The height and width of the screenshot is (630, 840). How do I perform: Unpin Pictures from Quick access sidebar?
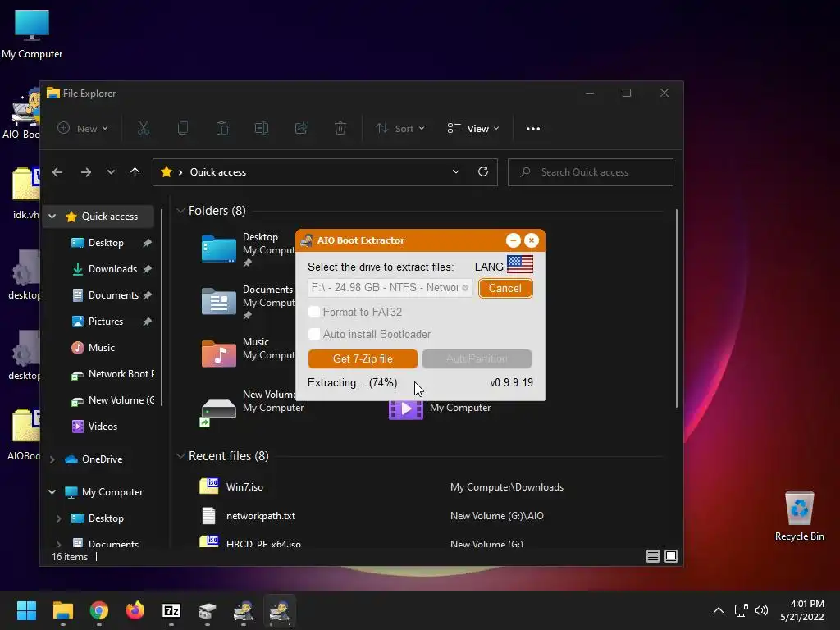point(148,322)
